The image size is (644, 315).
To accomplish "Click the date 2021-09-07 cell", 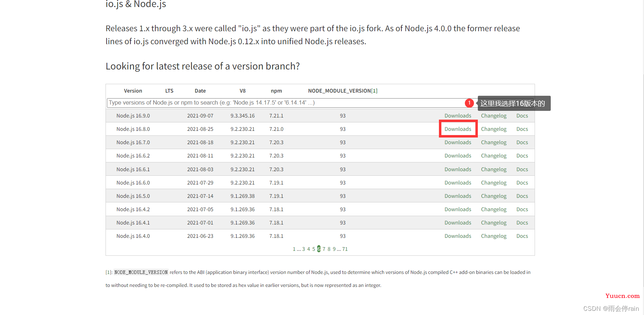I will [200, 116].
